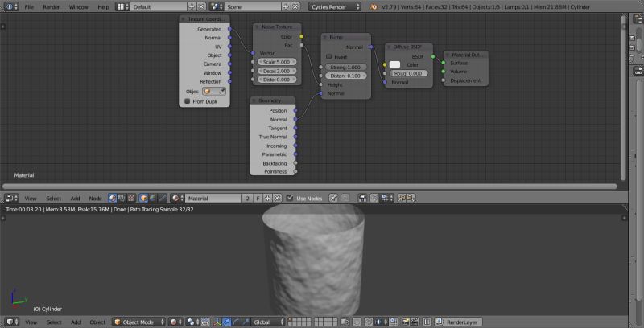Open the node editor Select menu
The width and height of the screenshot is (644, 328).
[x=53, y=198]
